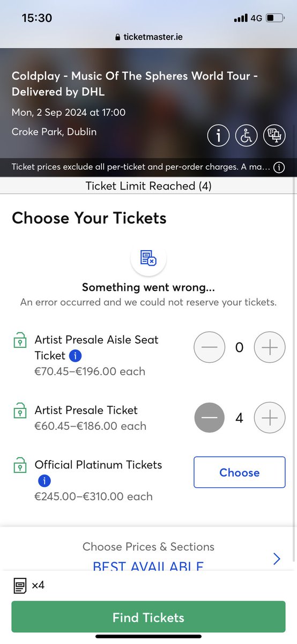Choose Official Platinum Tickets
297x644 pixels.
pos(240,472)
